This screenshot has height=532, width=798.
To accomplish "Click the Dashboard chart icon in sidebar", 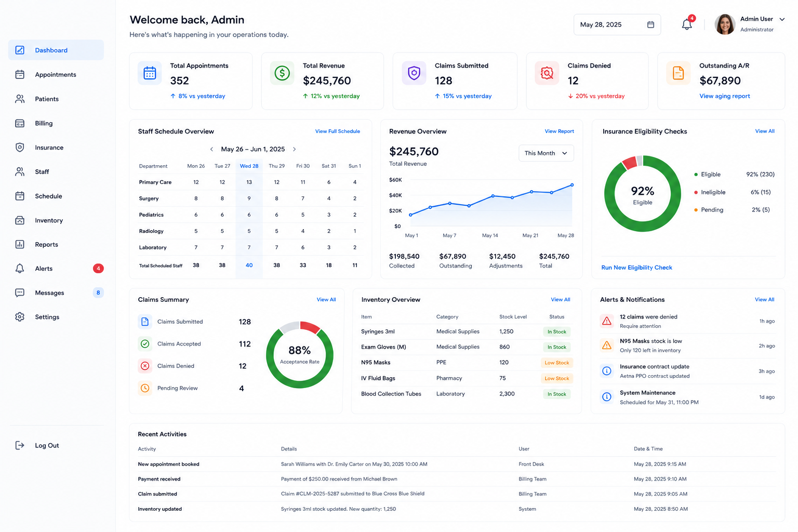I will 20,50.
